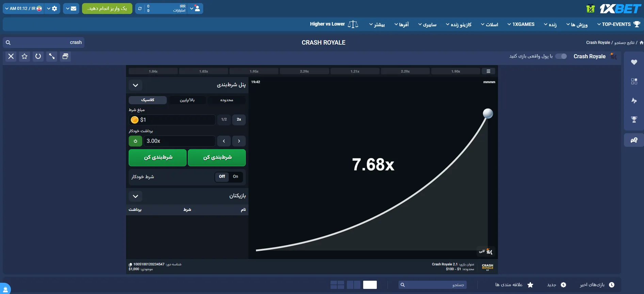Close the game with the X icon
The height and width of the screenshot is (294, 644).
[x=11, y=57]
